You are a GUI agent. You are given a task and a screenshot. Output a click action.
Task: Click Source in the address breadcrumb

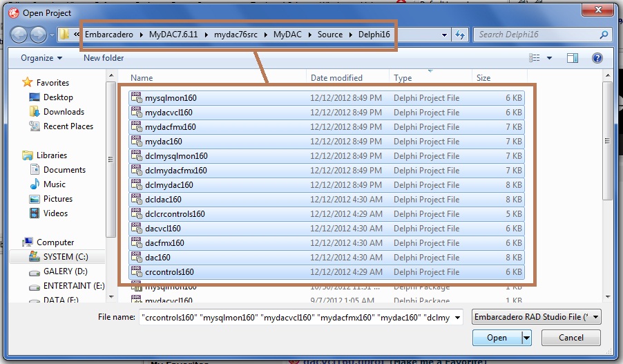(x=329, y=35)
